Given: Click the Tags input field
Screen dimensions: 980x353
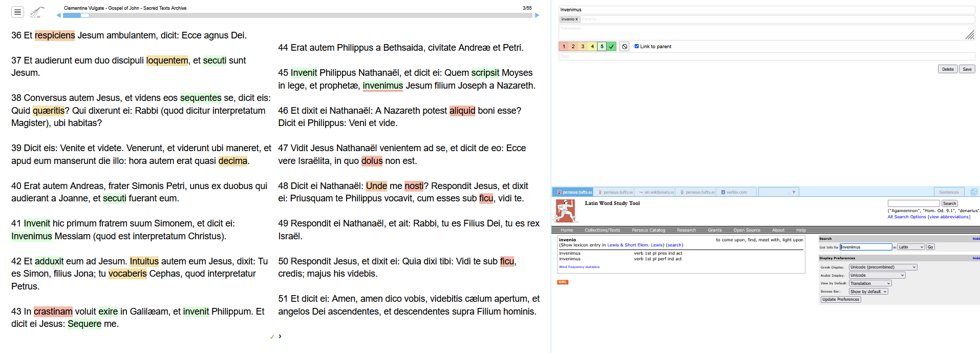Looking at the screenshot, I should point(766,56).
